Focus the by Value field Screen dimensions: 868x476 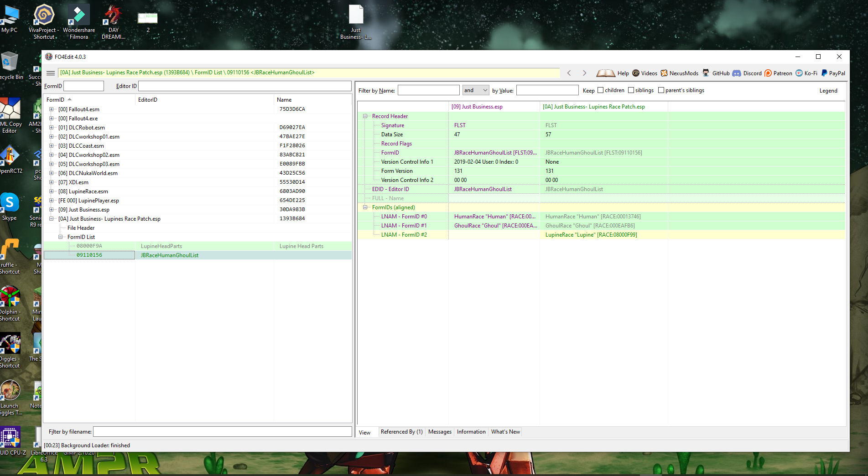547,90
